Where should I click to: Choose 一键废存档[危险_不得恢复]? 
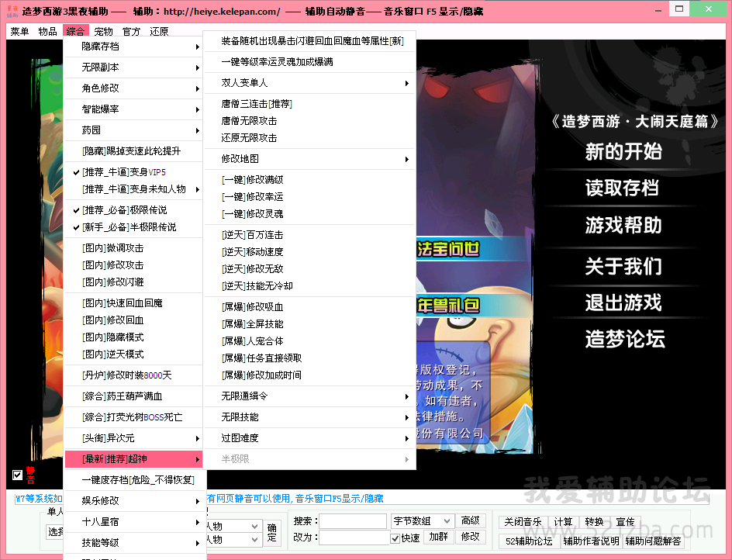pyautogui.click(x=135, y=479)
